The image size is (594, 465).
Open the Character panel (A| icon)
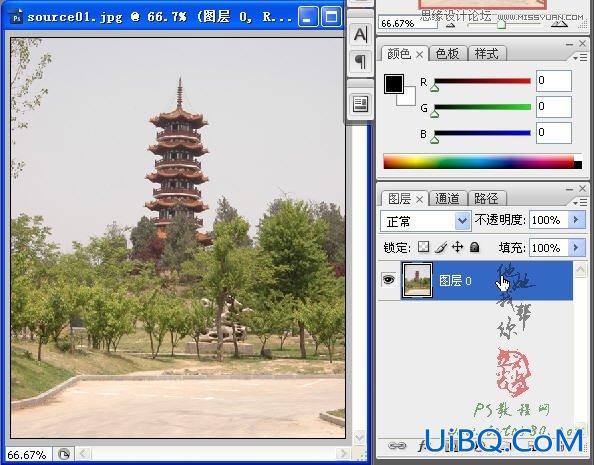pos(360,35)
